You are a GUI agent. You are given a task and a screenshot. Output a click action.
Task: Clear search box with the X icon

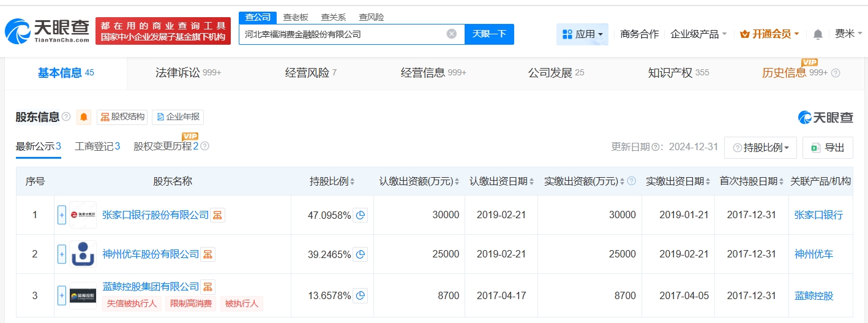coord(452,34)
